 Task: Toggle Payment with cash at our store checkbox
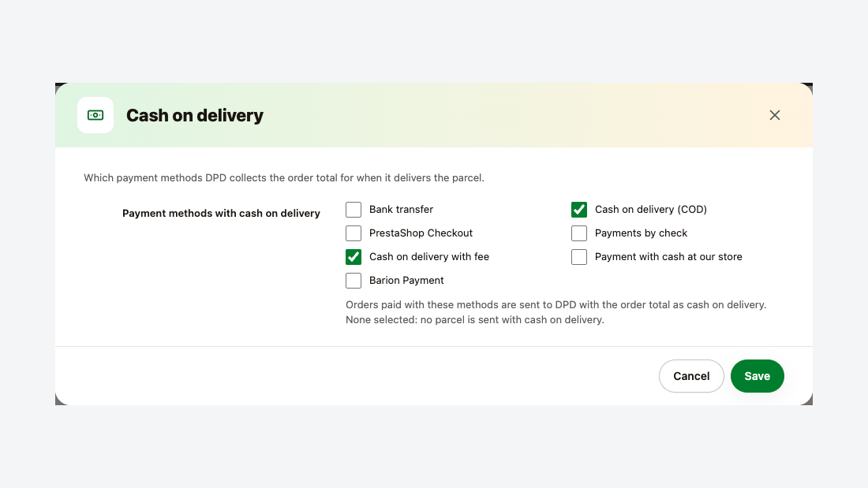[x=579, y=257]
